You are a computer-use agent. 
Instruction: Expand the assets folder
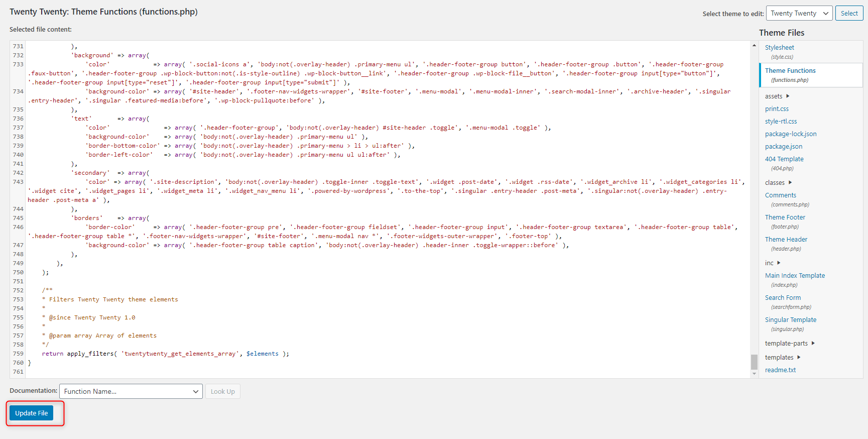[x=777, y=96]
